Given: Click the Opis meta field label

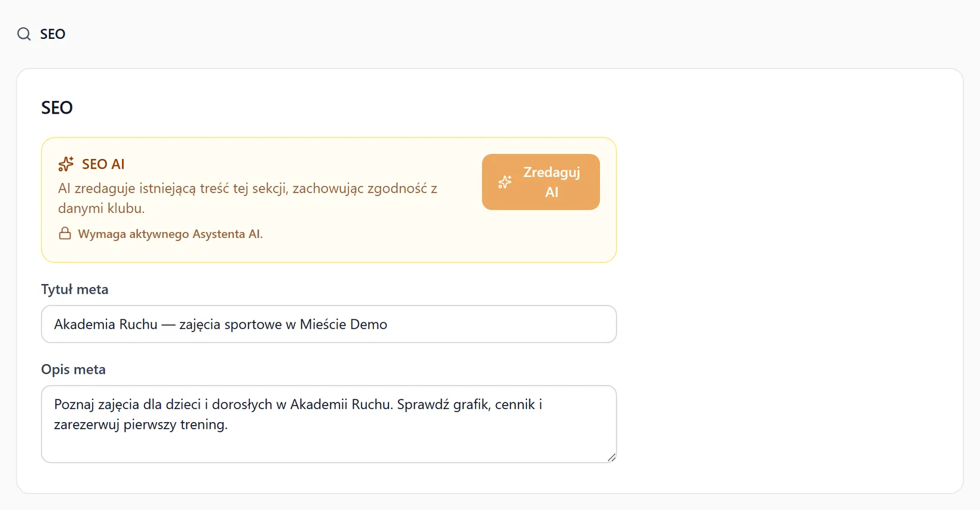Looking at the screenshot, I should coord(73,369).
